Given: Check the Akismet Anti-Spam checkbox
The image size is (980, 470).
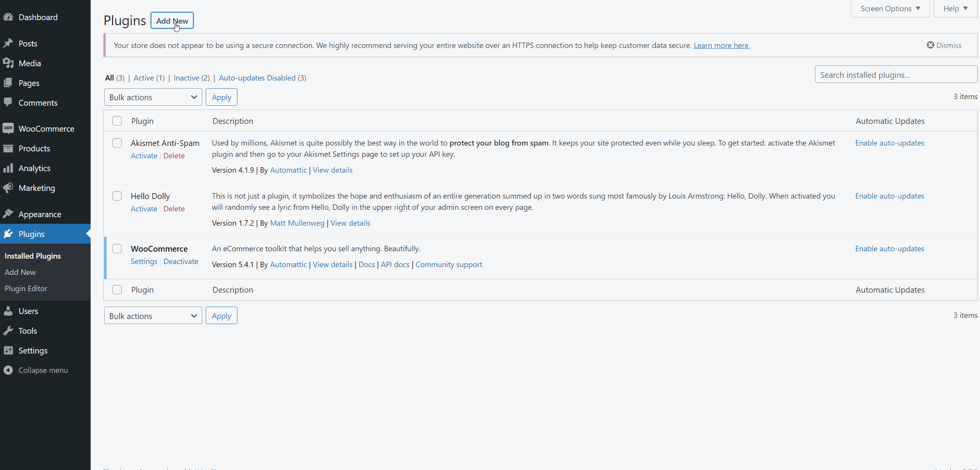Looking at the screenshot, I should coord(117,143).
